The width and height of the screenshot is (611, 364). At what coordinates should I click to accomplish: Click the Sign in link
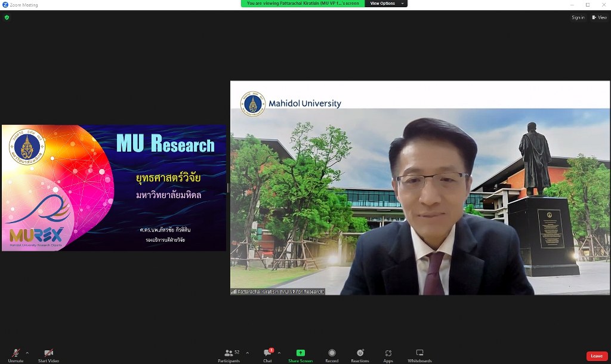[x=578, y=17]
